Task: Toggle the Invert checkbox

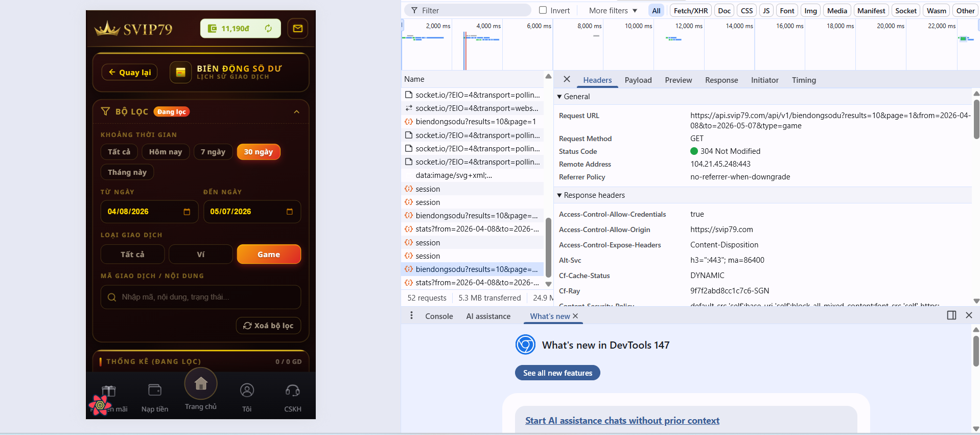Action: coord(543,10)
